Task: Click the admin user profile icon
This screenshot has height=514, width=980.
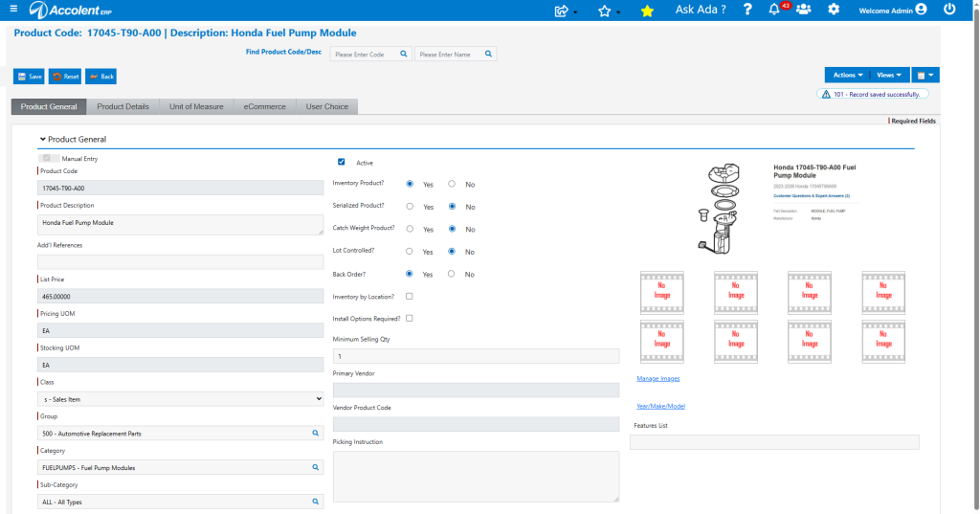Action: 922,10
